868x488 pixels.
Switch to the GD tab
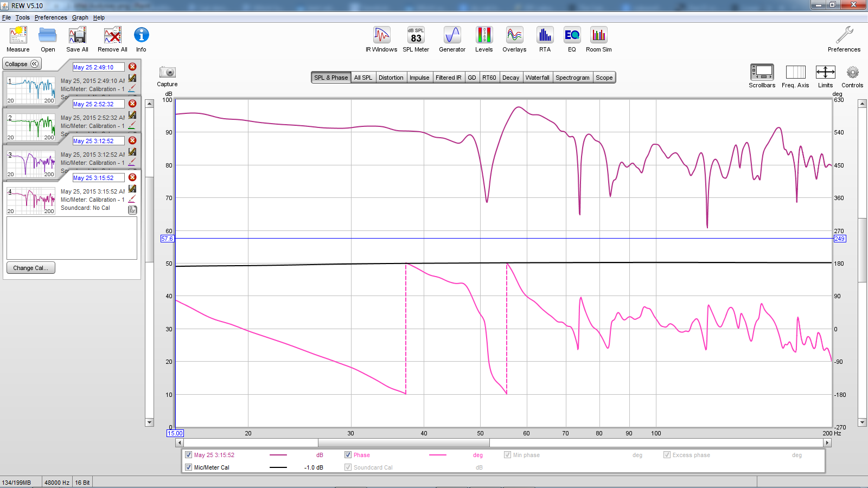pyautogui.click(x=472, y=78)
